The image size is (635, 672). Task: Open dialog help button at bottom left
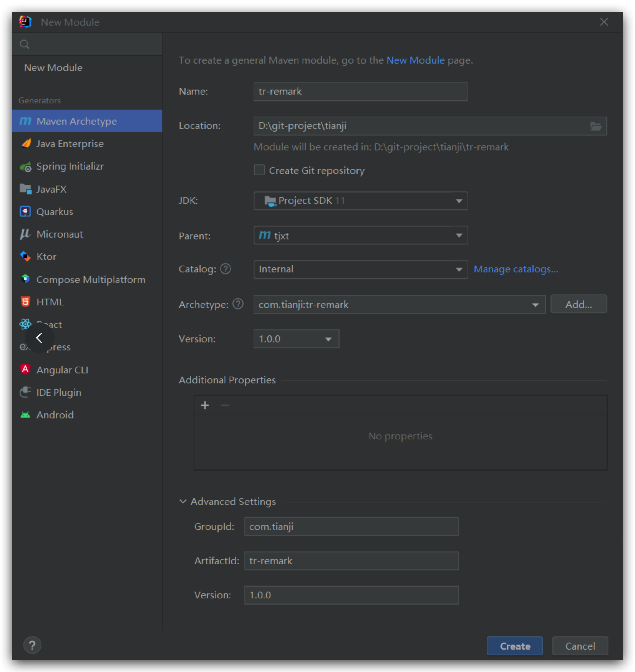[32, 645]
